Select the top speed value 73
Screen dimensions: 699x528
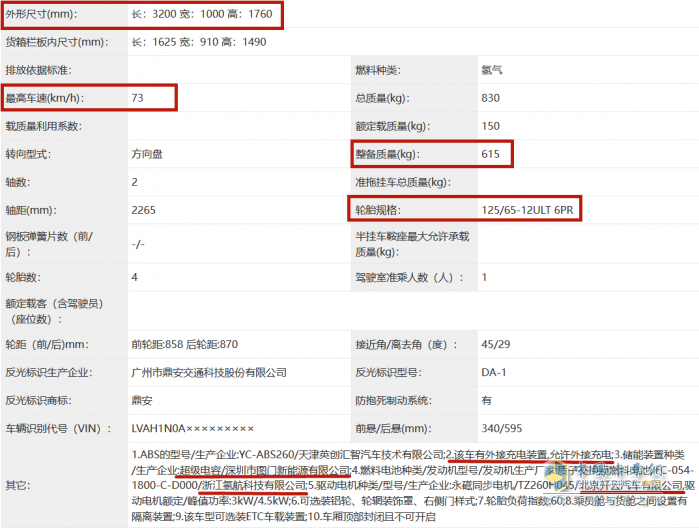pyautogui.click(x=138, y=98)
